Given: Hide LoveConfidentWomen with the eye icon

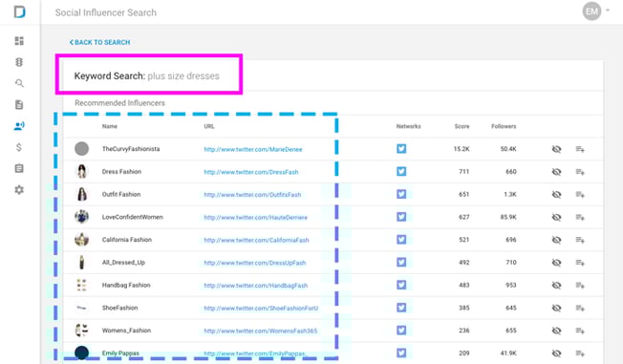Looking at the screenshot, I should [x=557, y=217].
